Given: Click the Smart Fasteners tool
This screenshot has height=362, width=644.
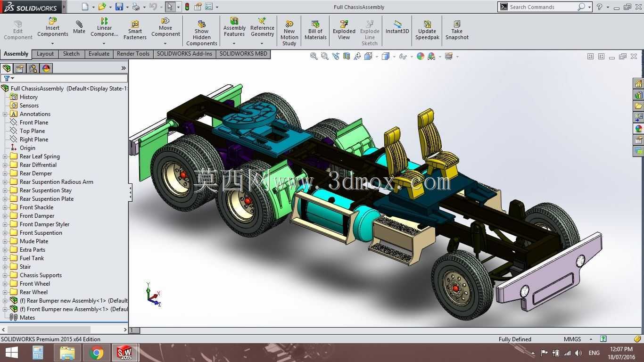Looking at the screenshot, I should coord(135,31).
